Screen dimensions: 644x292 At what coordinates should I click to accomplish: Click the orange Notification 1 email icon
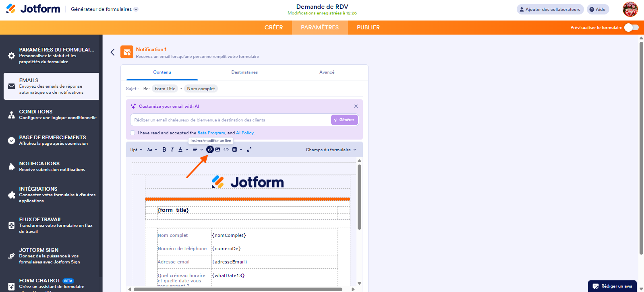click(x=127, y=52)
